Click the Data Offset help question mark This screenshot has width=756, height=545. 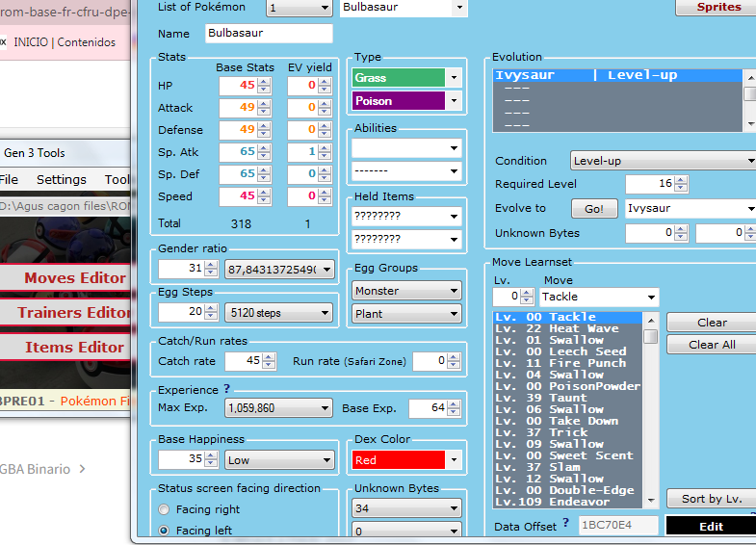coord(565,524)
